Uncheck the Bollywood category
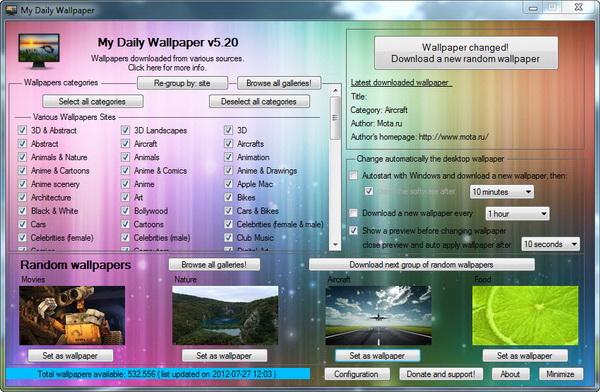The height and width of the screenshot is (392, 600). pyautogui.click(x=125, y=211)
